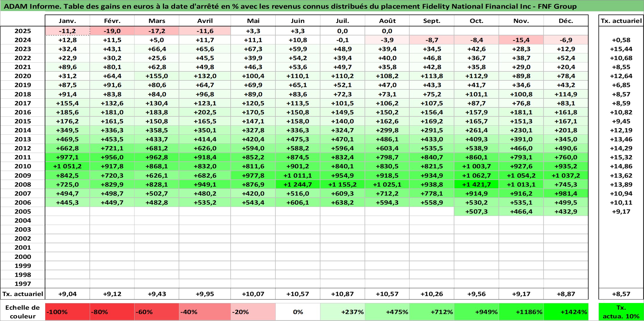Viewport: 644px width, 321px height.
Task: Click the +981,4 cell in December 2007
Action: (x=566, y=194)
